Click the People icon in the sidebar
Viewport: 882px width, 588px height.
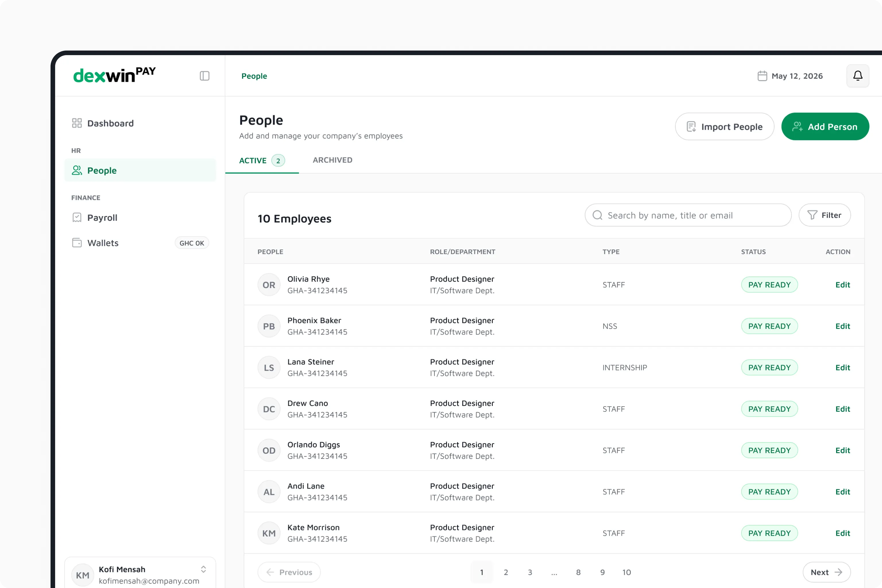point(77,170)
